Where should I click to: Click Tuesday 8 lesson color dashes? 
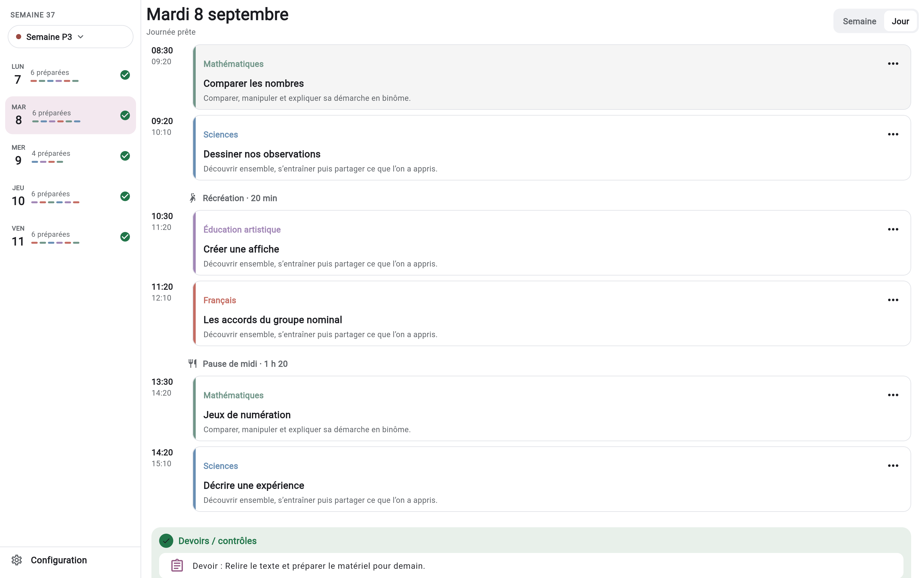pos(56,122)
